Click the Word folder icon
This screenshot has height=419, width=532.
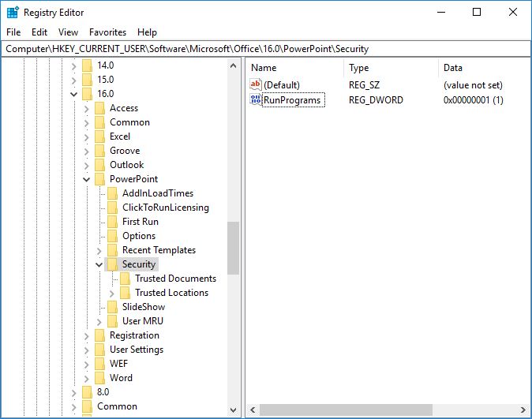[99, 378]
